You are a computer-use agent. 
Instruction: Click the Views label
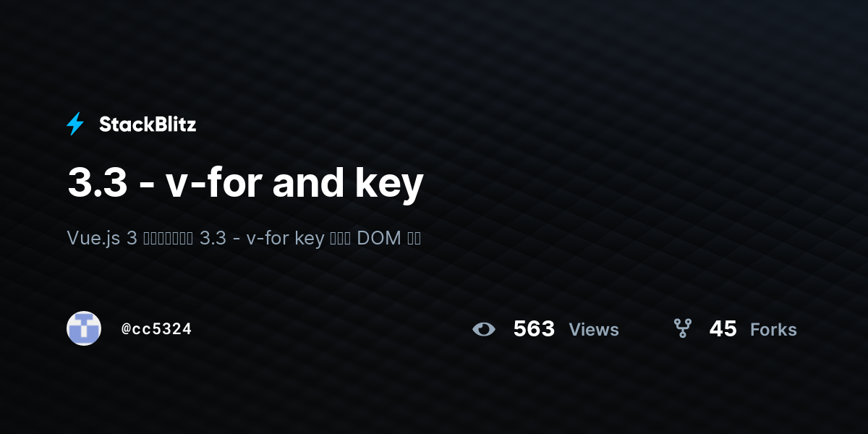[x=594, y=329]
